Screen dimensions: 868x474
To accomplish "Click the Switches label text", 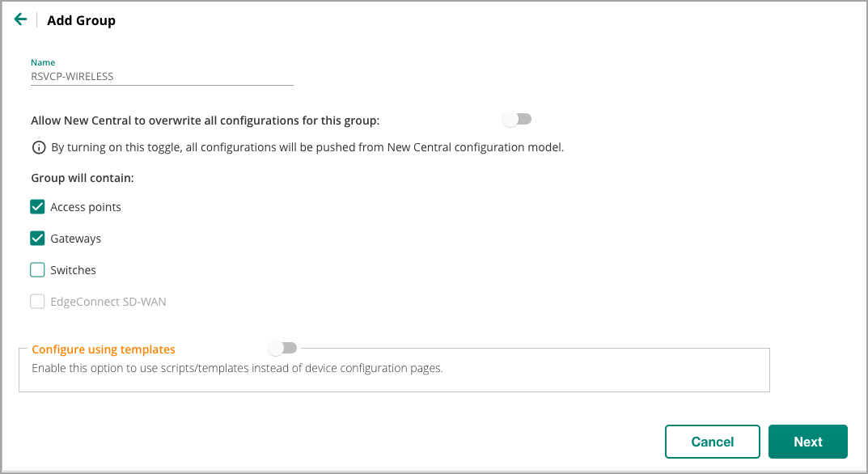I will [x=73, y=270].
